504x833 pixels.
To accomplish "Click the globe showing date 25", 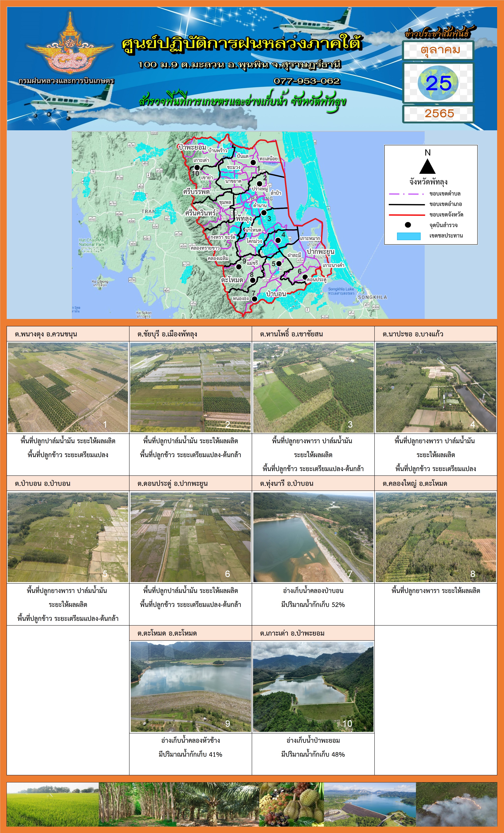I will coord(438,83).
